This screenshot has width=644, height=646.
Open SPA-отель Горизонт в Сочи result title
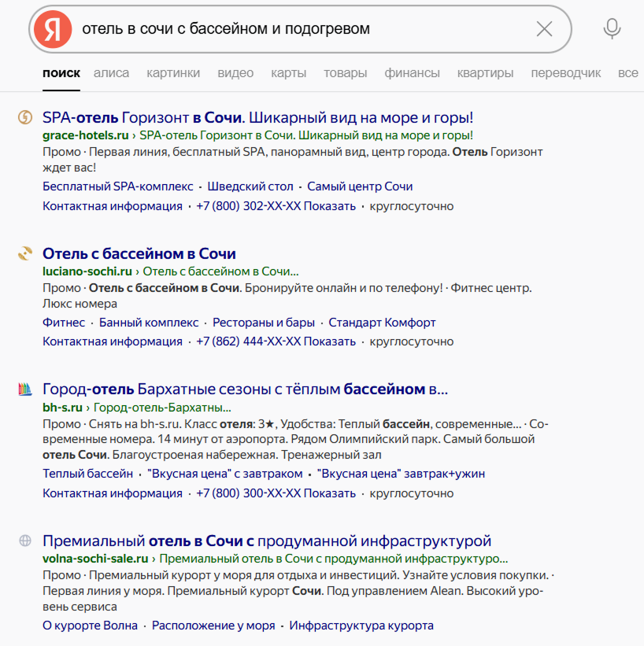(257, 118)
